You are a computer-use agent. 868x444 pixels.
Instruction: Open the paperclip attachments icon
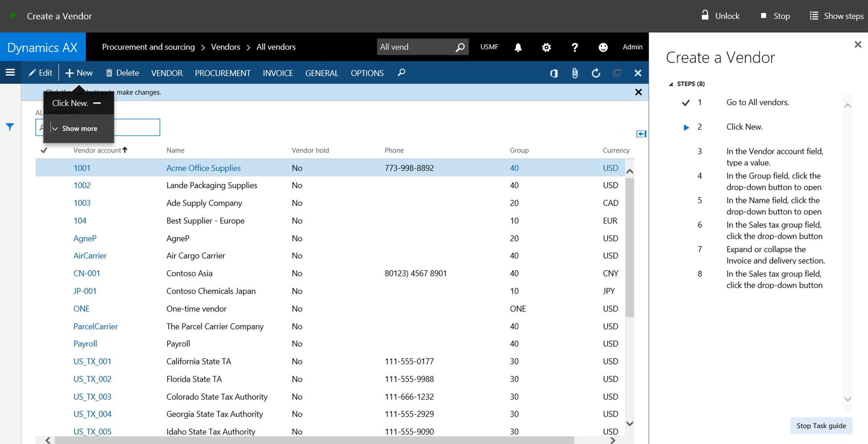(x=575, y=73)
